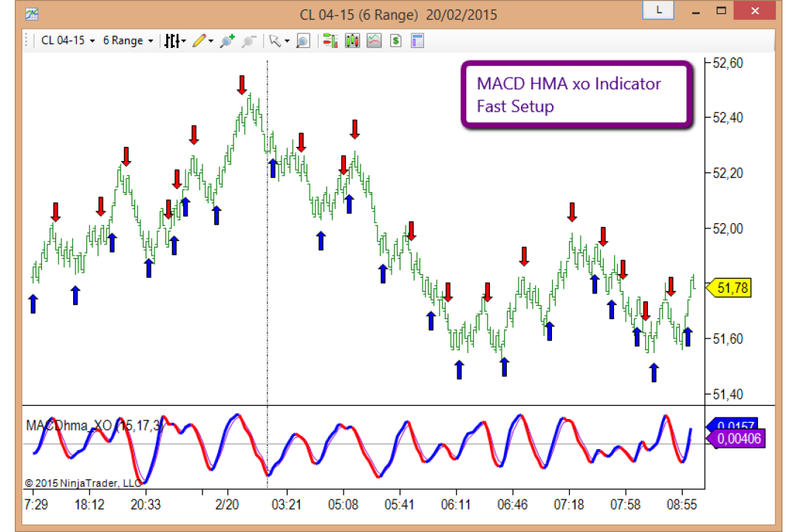Click the 18:12 time axis label
This screenshot has height=532, width=798.
click(x=89, y=505)
